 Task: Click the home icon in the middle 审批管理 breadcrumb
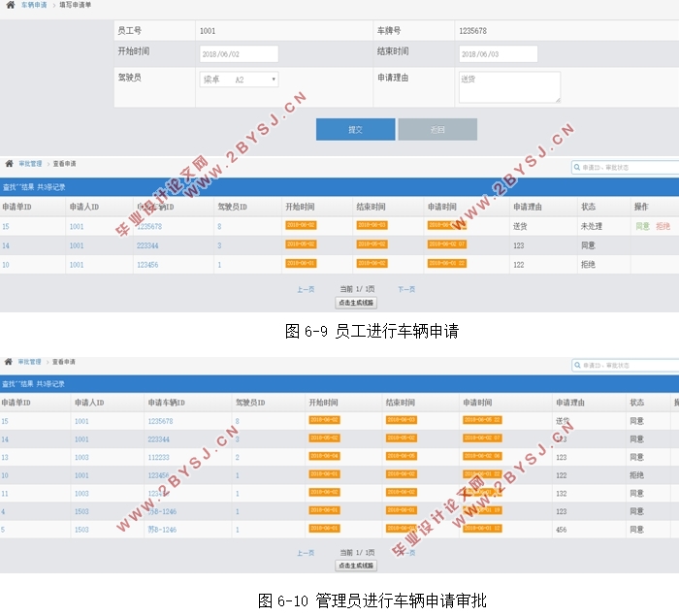point(9,164)
